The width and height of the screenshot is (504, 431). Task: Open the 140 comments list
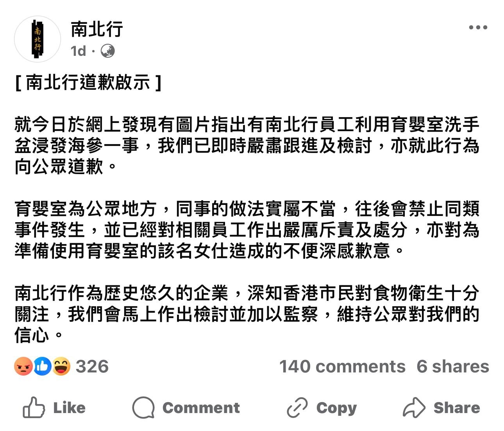click(x=342, y=367)
